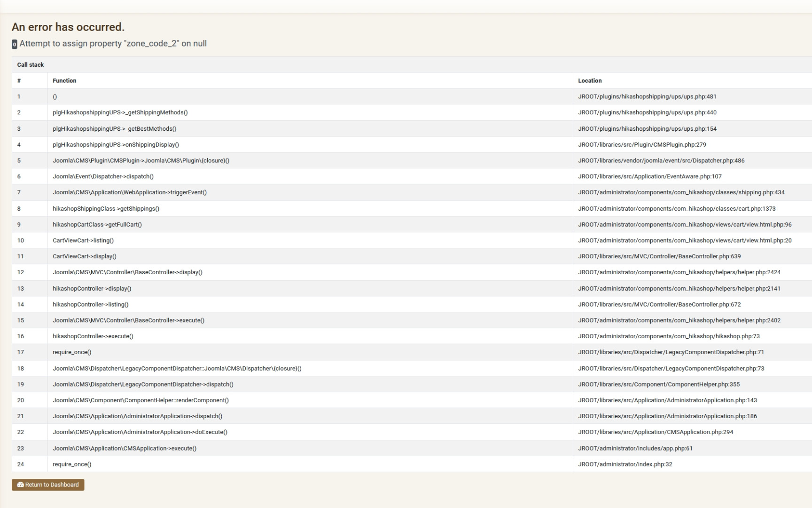The width and height of the screenshot is (812, 508).
Task: Click the error code 0 badge
Action: [15, 44]
